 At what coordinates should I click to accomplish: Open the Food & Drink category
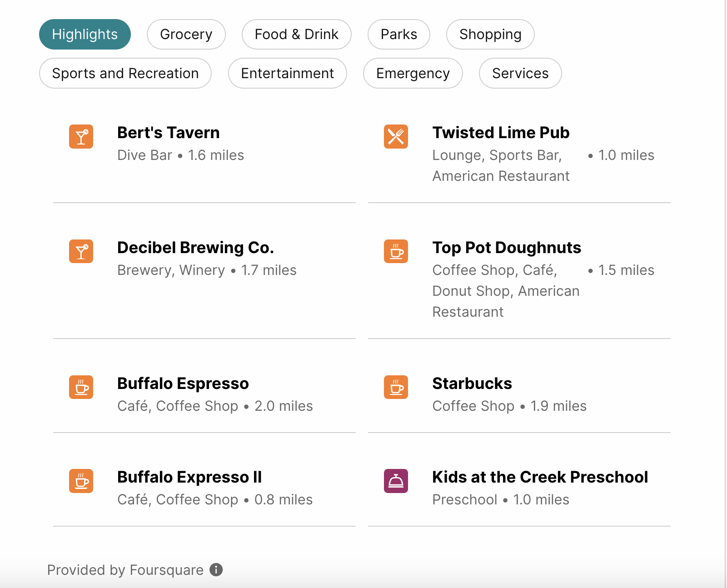297,34
